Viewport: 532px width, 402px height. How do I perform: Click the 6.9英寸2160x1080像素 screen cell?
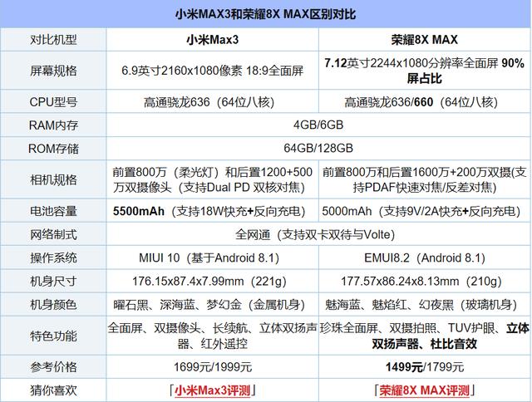coord(213,71)
